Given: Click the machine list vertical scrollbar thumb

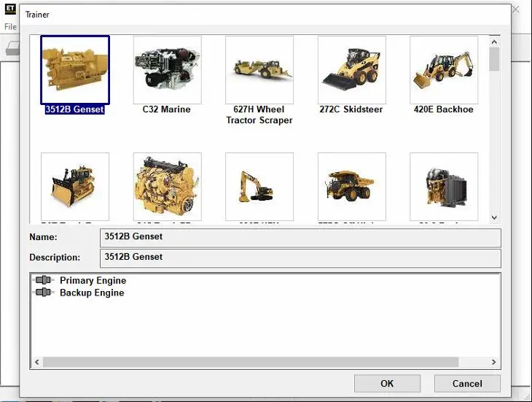Looking at the screenshot, I should point(494,59).
